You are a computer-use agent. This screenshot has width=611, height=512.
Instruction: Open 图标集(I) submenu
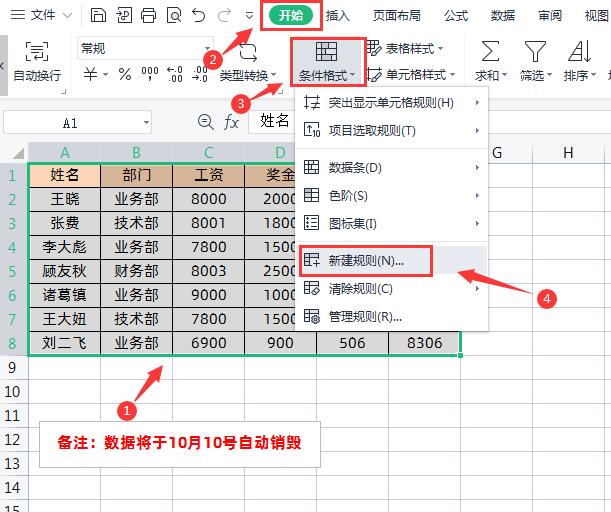pyautogui.click(x=392, y=224)
